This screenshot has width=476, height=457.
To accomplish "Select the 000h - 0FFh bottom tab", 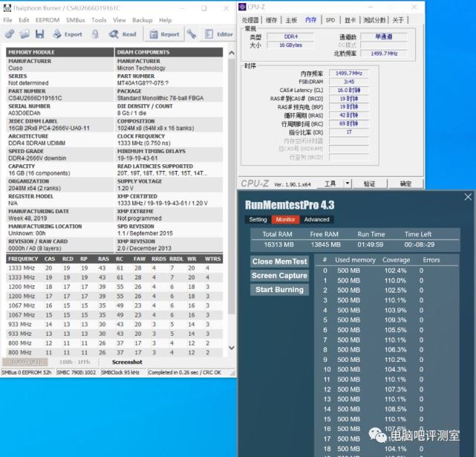I will click(x=25, y=362).
